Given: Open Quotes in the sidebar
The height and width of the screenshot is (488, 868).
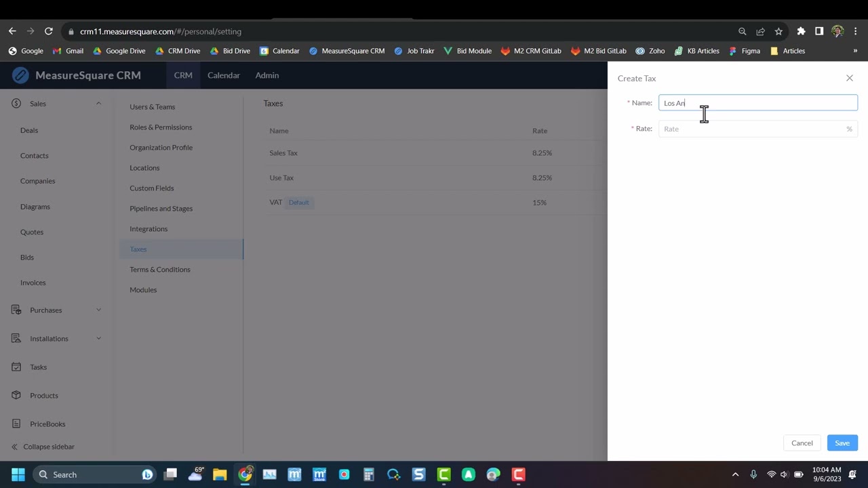Looking at the screenshot, I should point(32,232).
